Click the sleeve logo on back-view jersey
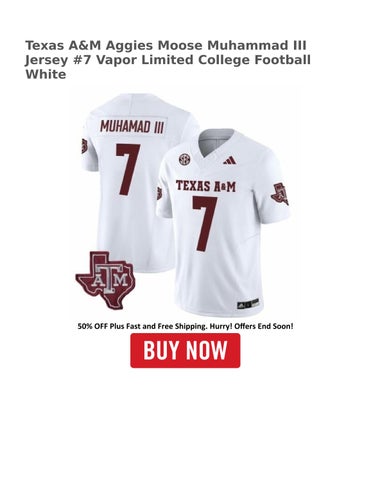 tap(85, 146)
